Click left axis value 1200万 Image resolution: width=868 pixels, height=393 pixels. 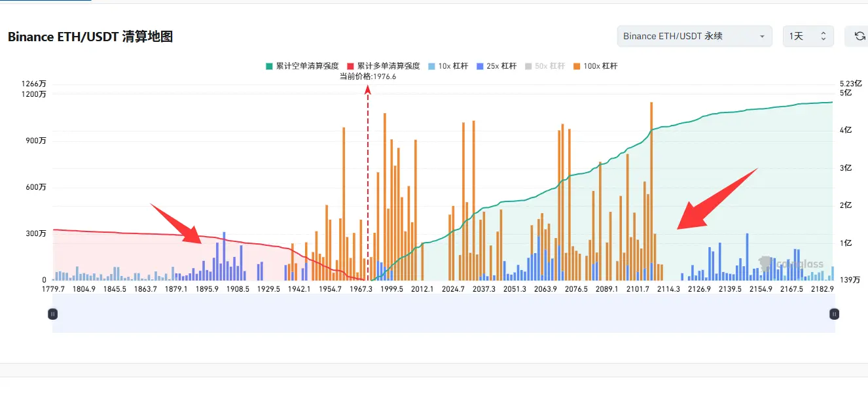33,94
